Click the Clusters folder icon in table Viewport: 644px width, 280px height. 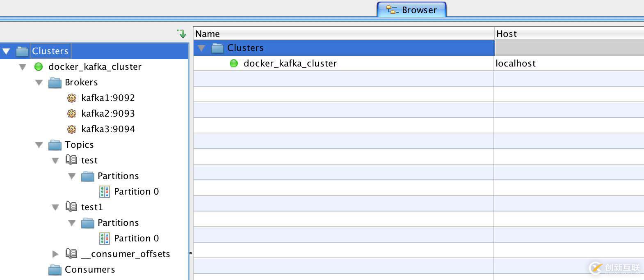click(x=217, y=48)
